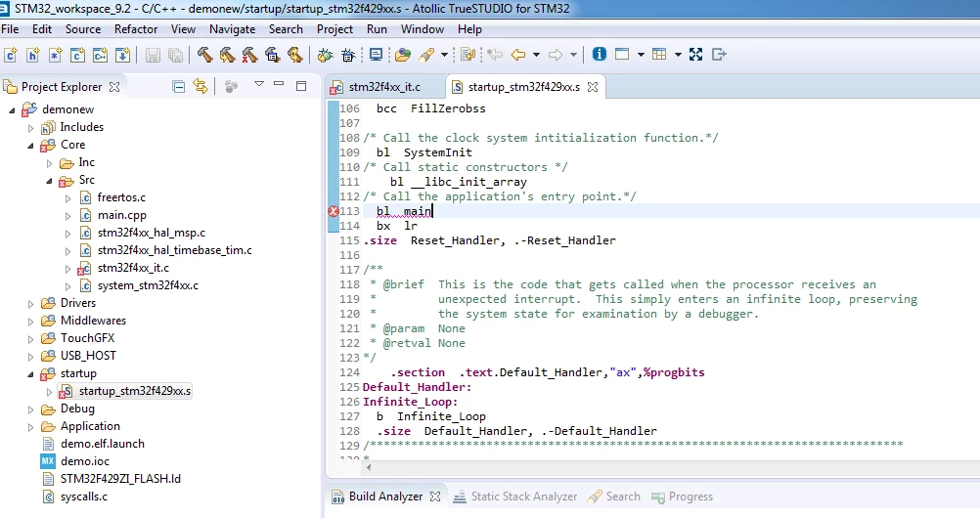Close the Build Analyzer tab
This screenshot has width=980, height=518.
[x=435, y=496]
